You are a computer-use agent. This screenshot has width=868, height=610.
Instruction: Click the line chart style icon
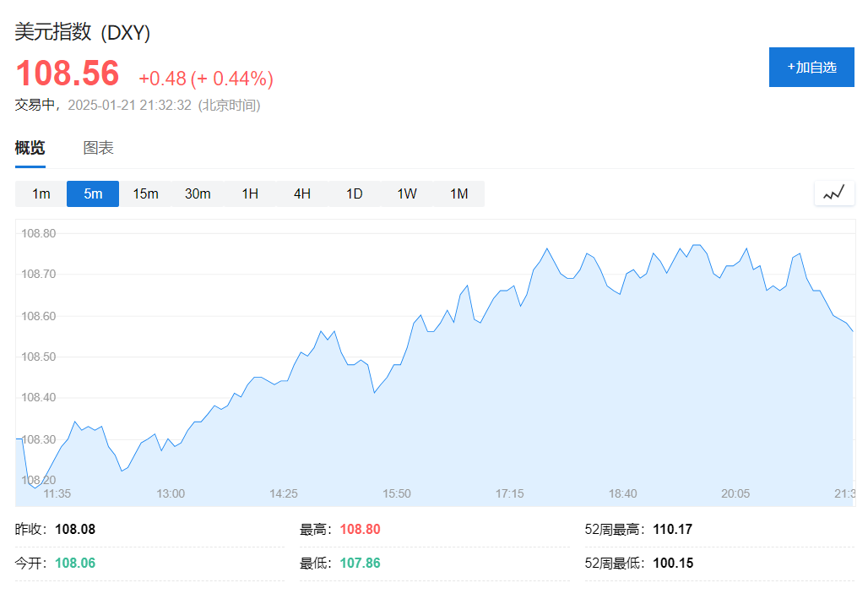834,193
